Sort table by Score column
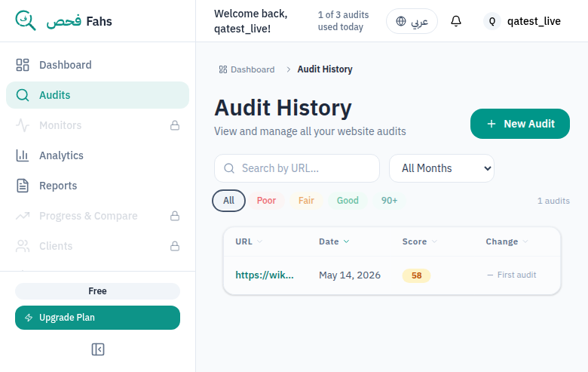Screen dimensions: 588x372 [420, 241]
